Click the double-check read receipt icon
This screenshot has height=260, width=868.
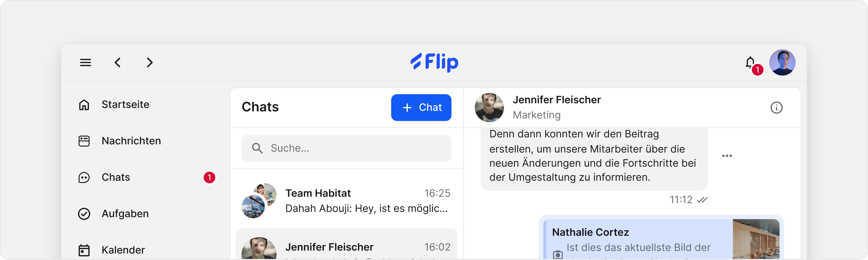(702, 200)
